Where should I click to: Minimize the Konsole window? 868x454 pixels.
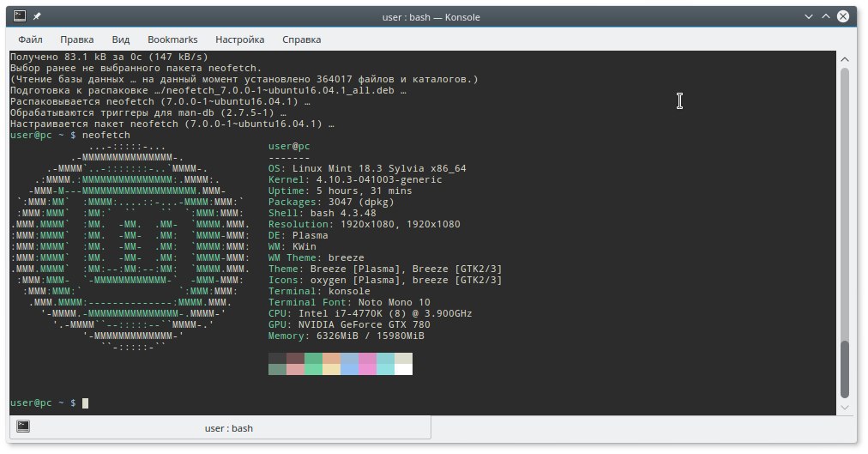pyautogui.click(x=809, y=16)
